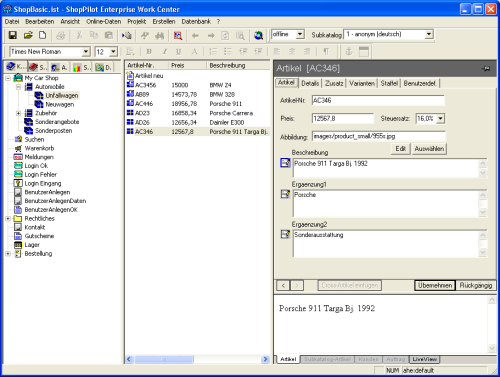Click the Print toolbar icon
The image size is (500, 377).
pos(61,35)
